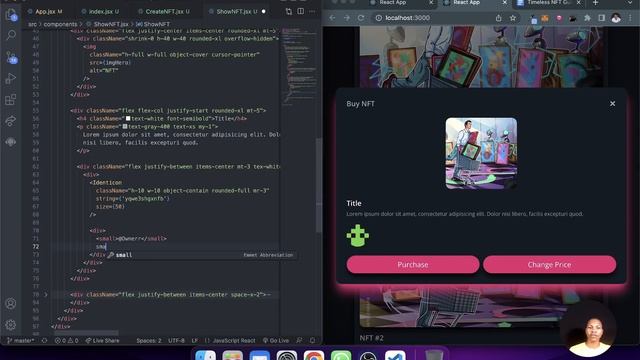Open a new Chrome tab with the plus
Image resolution: width=640 pixels, height=360 pixels.
click(x=596, y=3)
